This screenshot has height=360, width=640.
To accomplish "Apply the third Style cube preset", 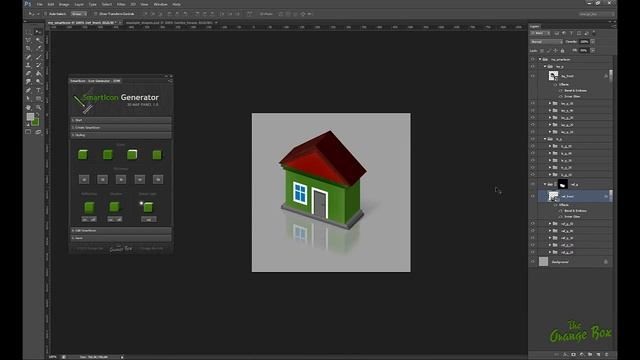I will 132,154.
